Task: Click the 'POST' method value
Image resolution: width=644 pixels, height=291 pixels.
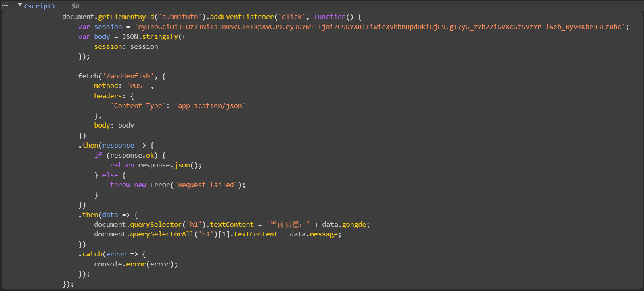Action: pos(138,86)
